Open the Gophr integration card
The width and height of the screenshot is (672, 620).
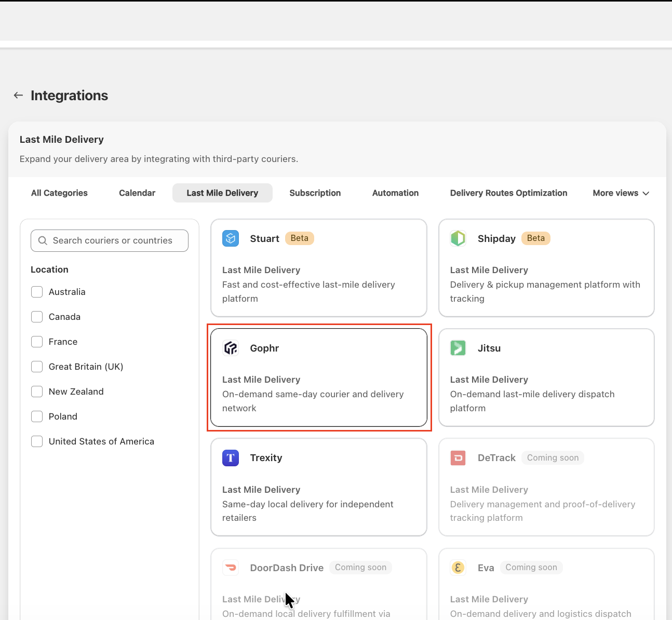319,378
